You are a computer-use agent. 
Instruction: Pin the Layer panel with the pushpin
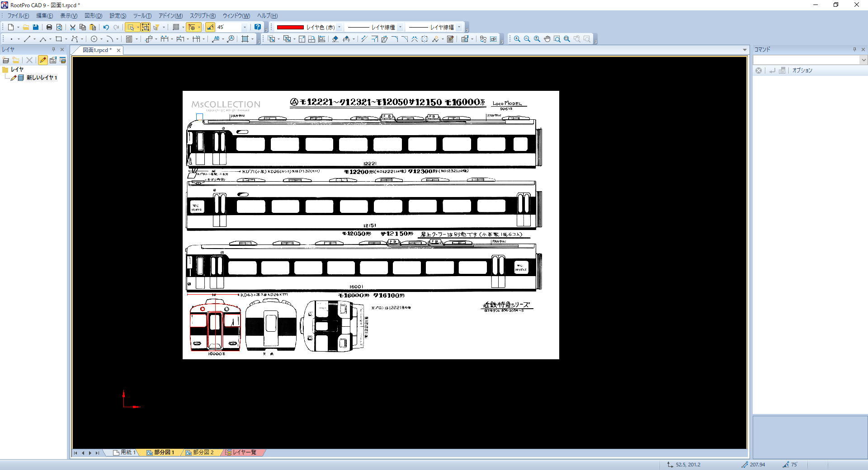(x=53, y=49)
